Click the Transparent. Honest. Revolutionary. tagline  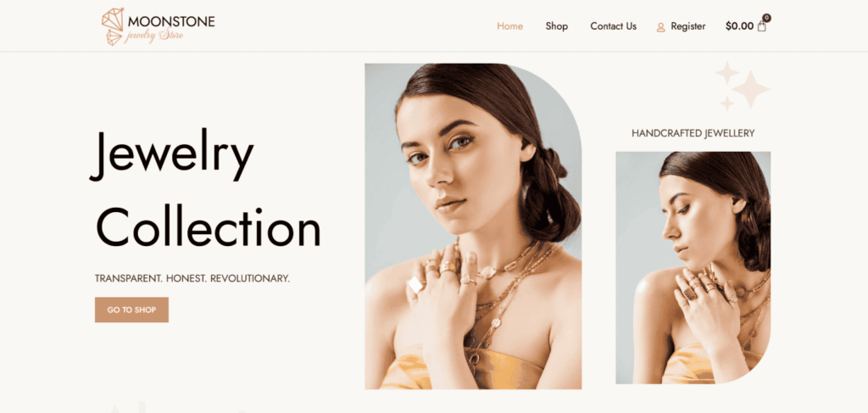192,278
